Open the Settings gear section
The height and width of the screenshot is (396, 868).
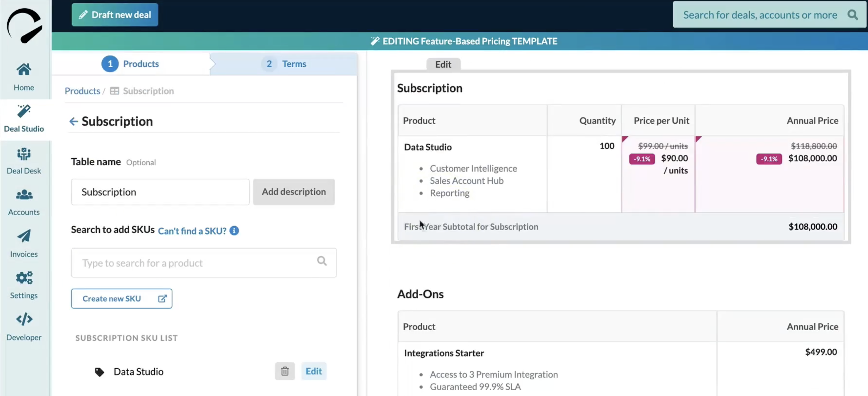pyautogui.click(x=24, y=285)
